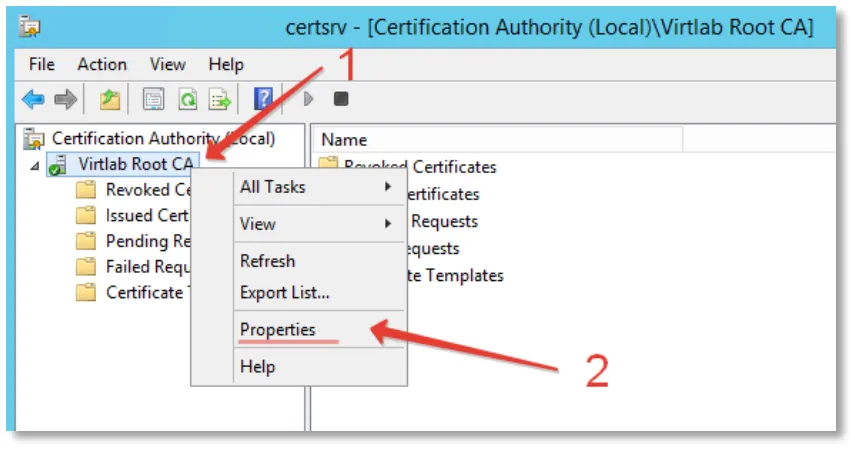Click the Stop service square icon
The image size is (855, 450).
pos(341,99)
